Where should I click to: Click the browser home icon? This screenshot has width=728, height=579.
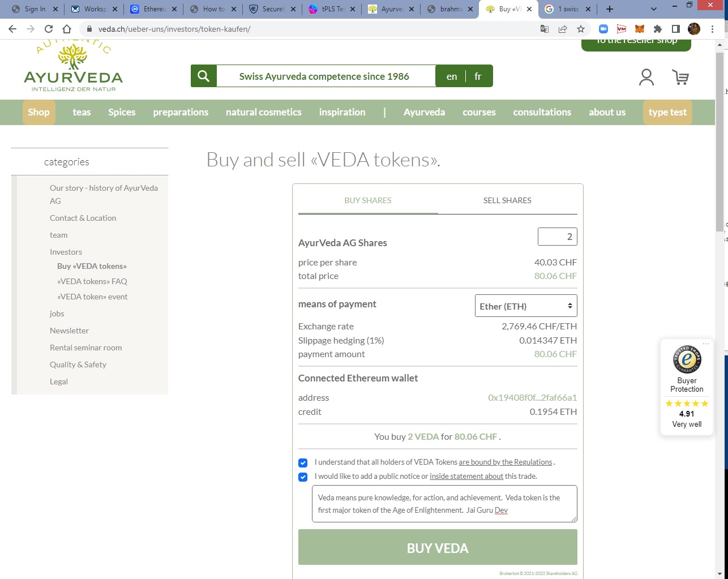click(67, 29)
